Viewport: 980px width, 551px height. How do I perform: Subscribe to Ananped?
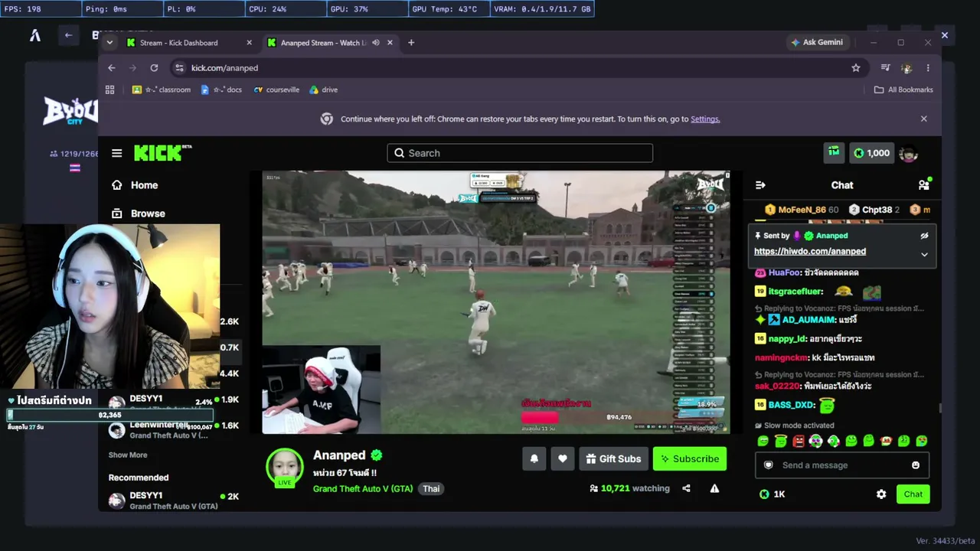click(690, 458)
